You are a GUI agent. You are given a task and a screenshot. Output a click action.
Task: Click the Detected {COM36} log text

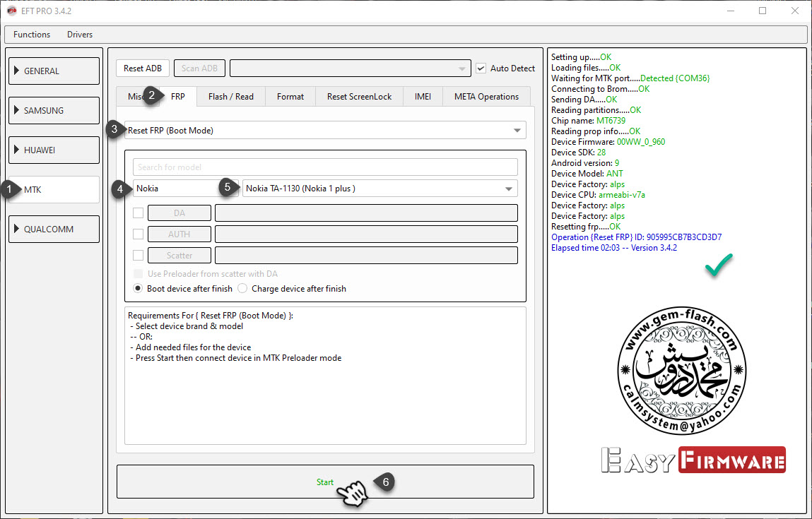(675, 78)
